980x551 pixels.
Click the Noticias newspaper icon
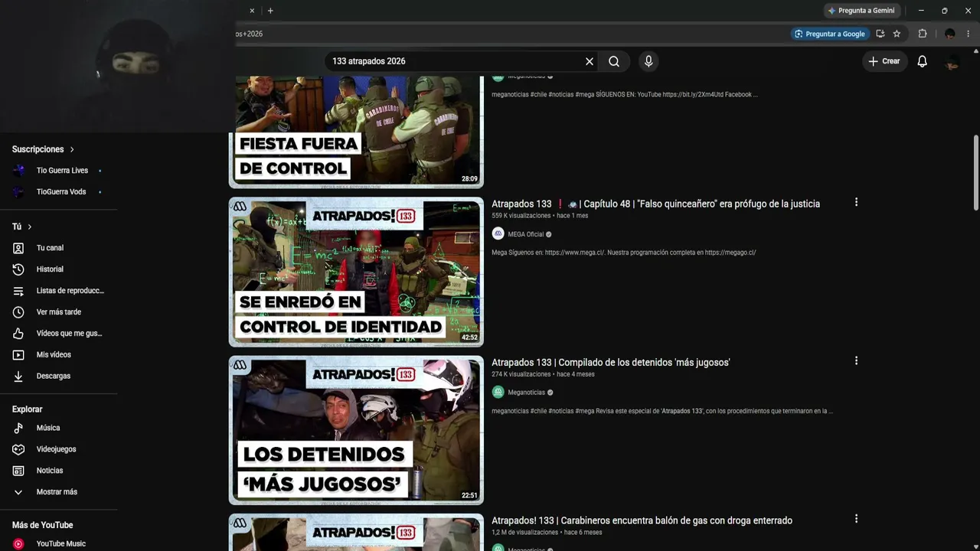[18, 471]
